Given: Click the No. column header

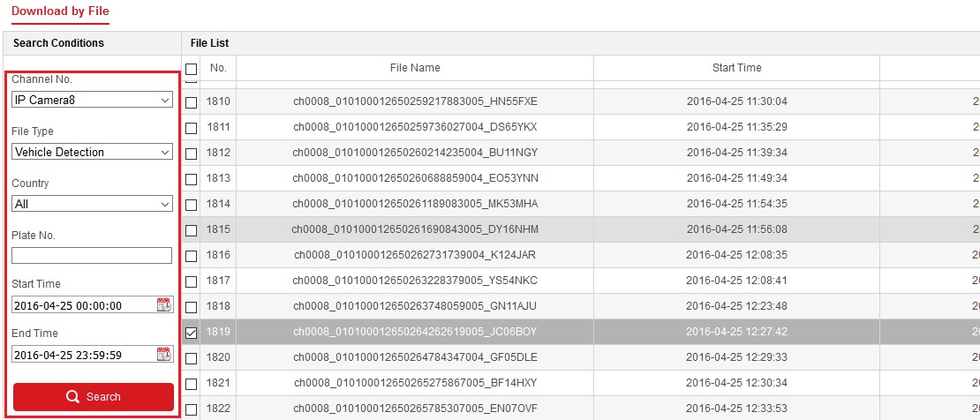Looking at the screenshot, I should (218, 68).
